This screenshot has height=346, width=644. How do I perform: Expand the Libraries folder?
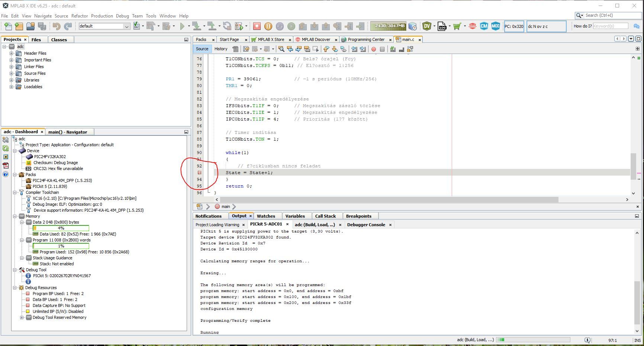[x=12, y=80]
